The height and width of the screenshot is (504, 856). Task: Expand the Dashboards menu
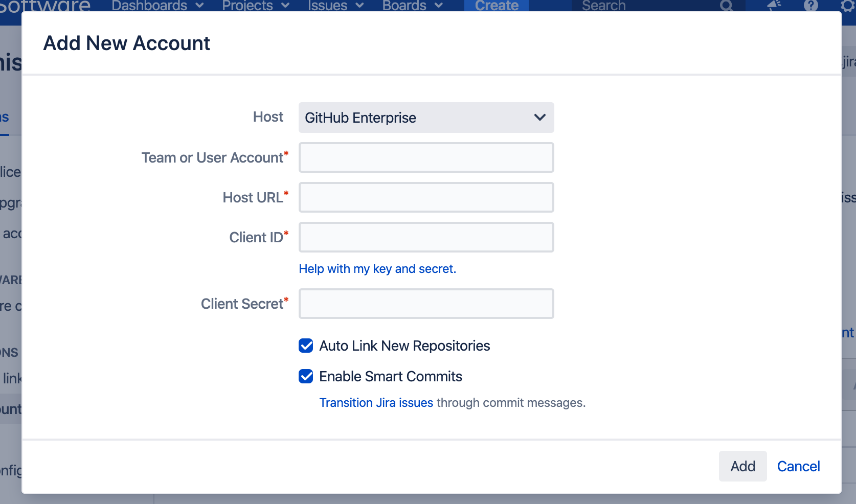point(157,6)
